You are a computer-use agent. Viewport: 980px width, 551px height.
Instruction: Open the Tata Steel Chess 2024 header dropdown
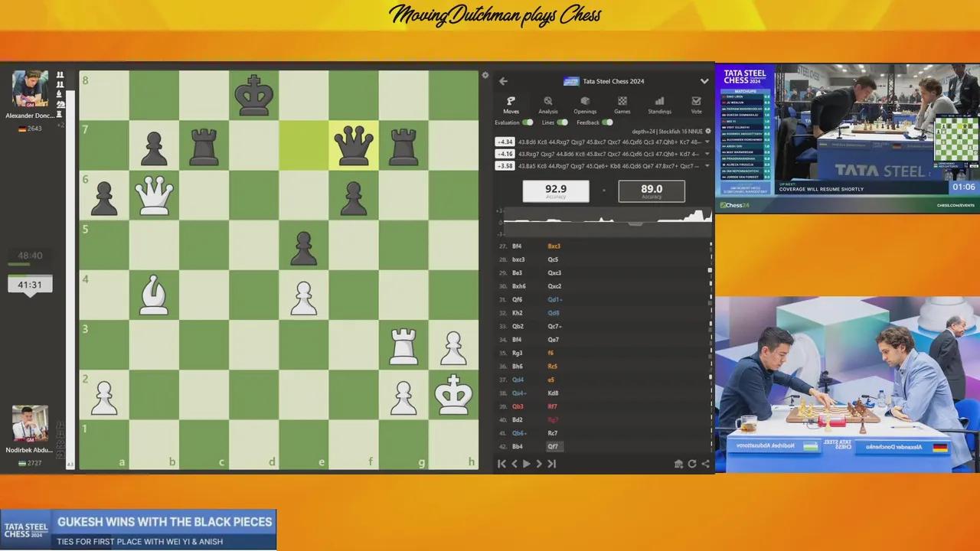704,80
